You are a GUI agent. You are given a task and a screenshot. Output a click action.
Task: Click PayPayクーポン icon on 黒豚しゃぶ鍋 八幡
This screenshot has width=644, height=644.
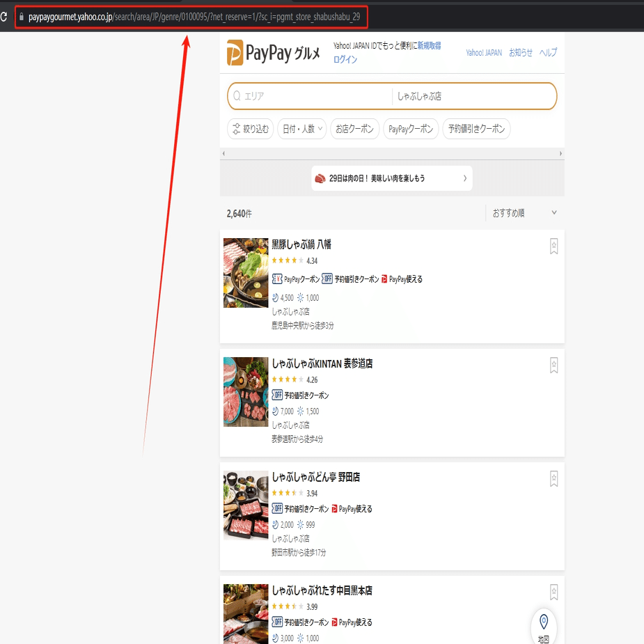coord(277,279)
